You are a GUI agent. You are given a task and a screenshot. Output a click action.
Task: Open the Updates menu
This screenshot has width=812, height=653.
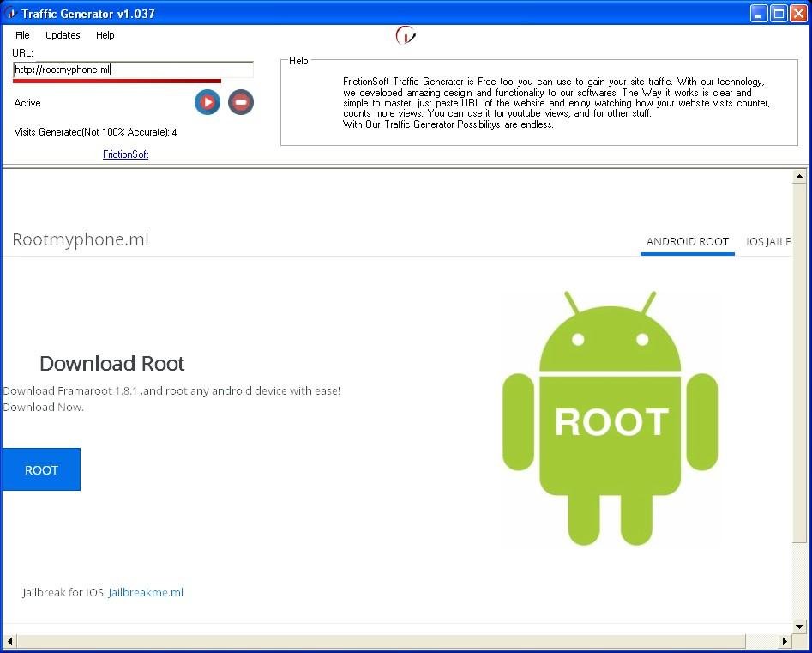point(63,35)
